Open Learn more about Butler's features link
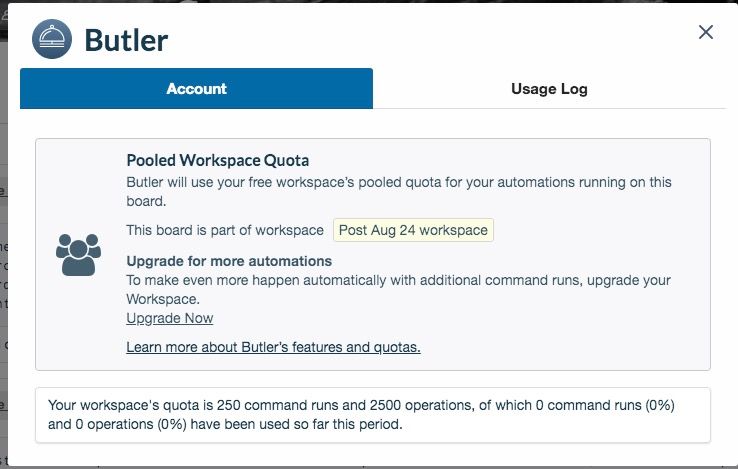Screen dimensions: 738x469 (273, 347)
